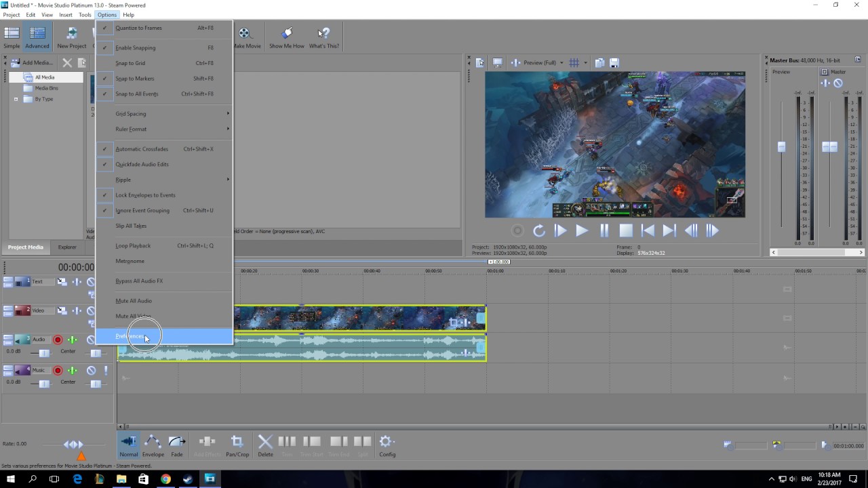Image resolution: width=868 pixels, height=488 pixels.
Task: Open the Config gear in bottom toolbar
Action: coord(387,445)
